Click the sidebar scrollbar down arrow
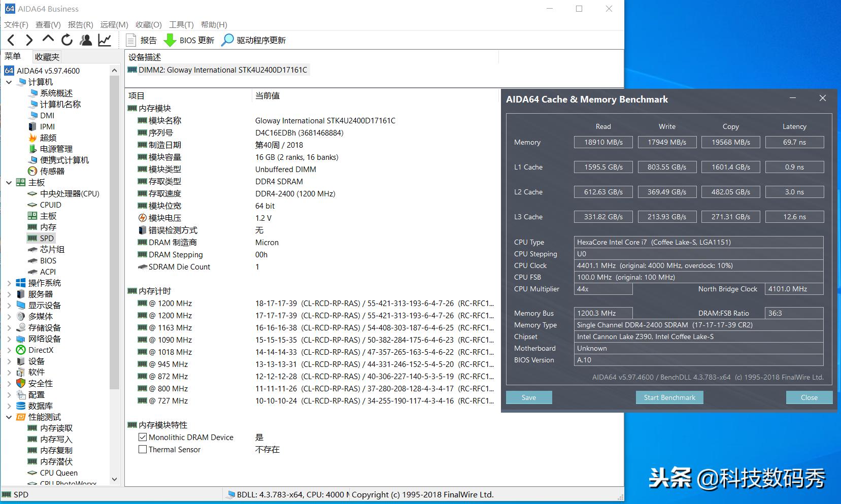This screenshot has width=841, height=504. point(114,479)
